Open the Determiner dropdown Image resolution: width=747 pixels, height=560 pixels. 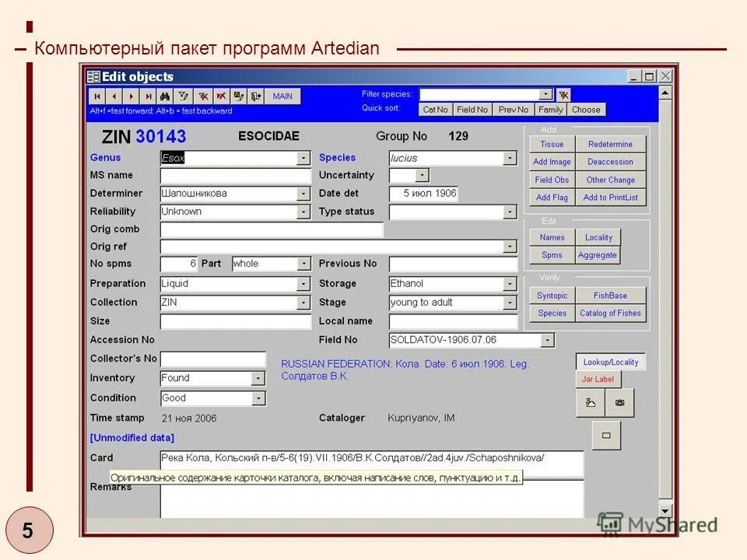pos(303,194)
